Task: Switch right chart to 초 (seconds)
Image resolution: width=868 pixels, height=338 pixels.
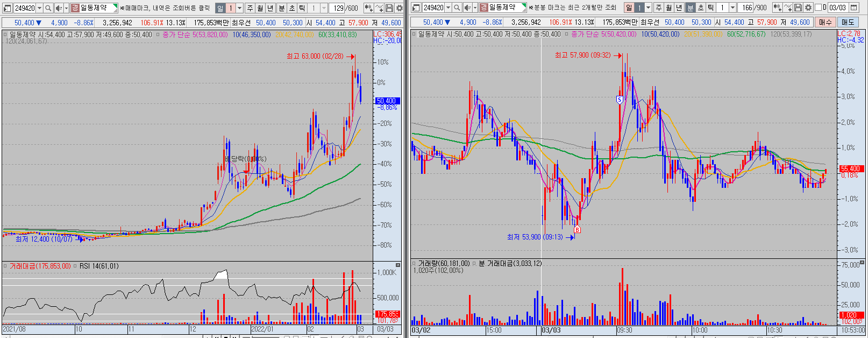Action: [x=700, y=8]
